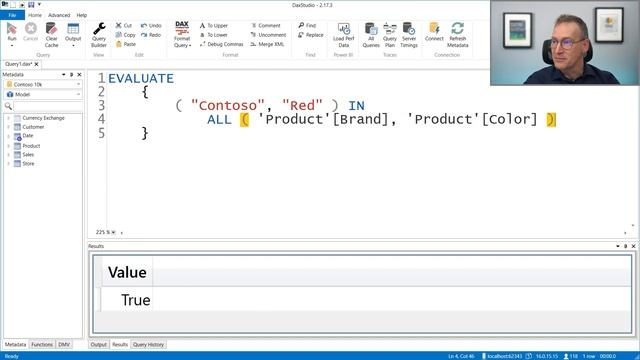Convert selection To Lower case
640x360 pixels.
213,35
